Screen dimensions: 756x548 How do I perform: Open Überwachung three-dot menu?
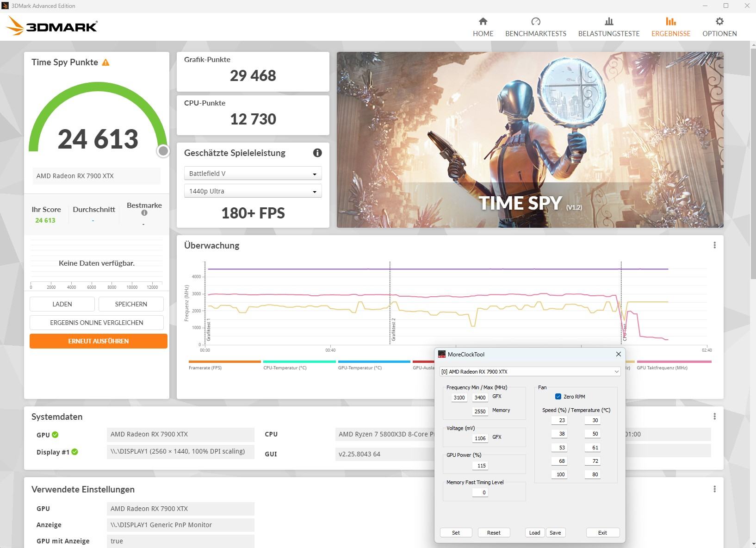tap(714, 245)
